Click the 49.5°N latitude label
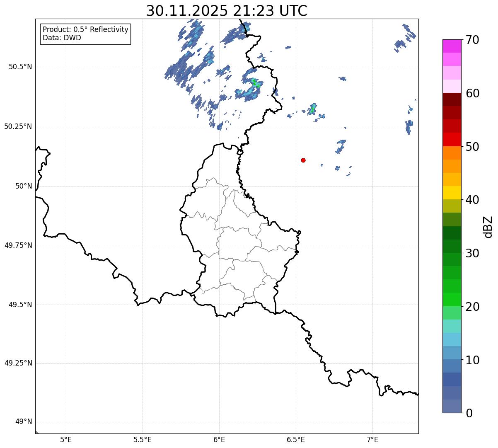Image resolution: width=498 pixels, height=448 pixels. coord(20,305)
